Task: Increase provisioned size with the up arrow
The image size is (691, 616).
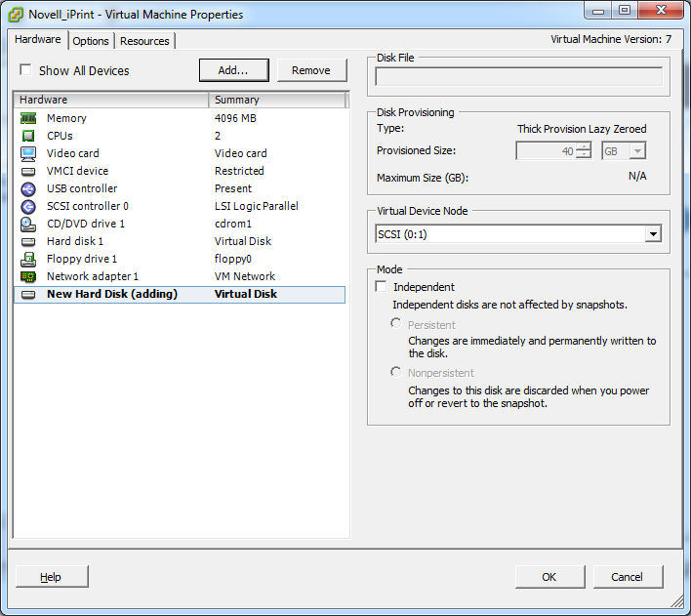Action: pos(584,146)
